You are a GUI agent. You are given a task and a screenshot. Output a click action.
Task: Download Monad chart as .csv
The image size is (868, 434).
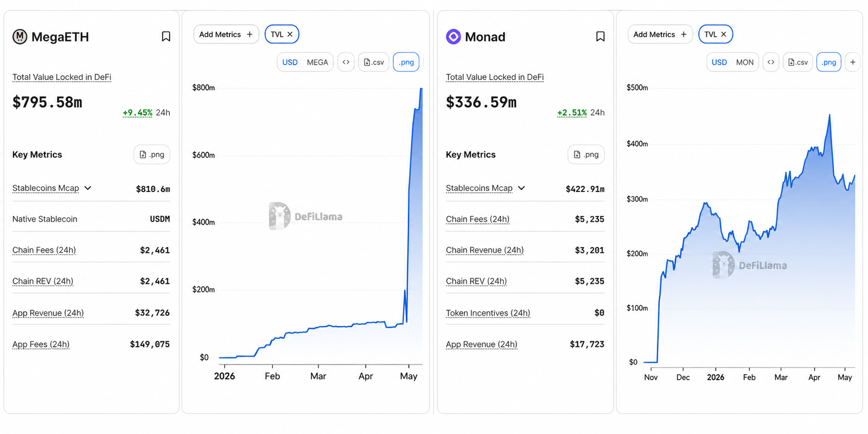coord(798,62)
